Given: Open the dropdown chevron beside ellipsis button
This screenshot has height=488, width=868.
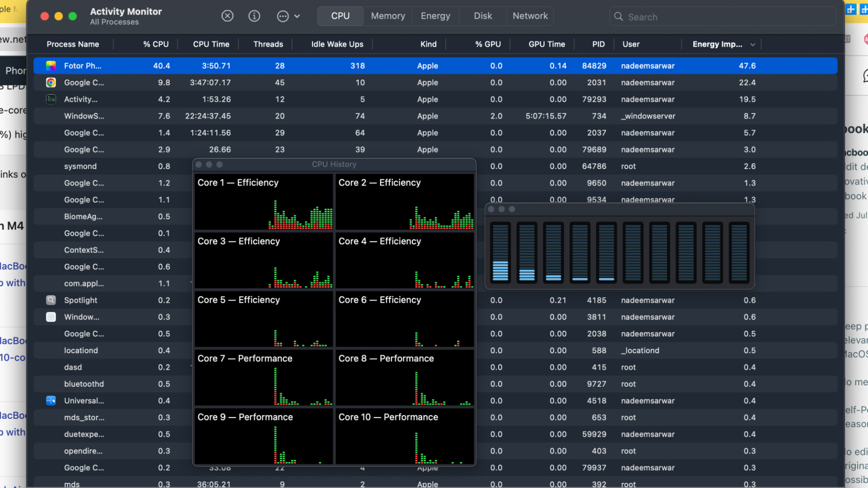Looking at the screenshot, I should (x=297, y=16).
